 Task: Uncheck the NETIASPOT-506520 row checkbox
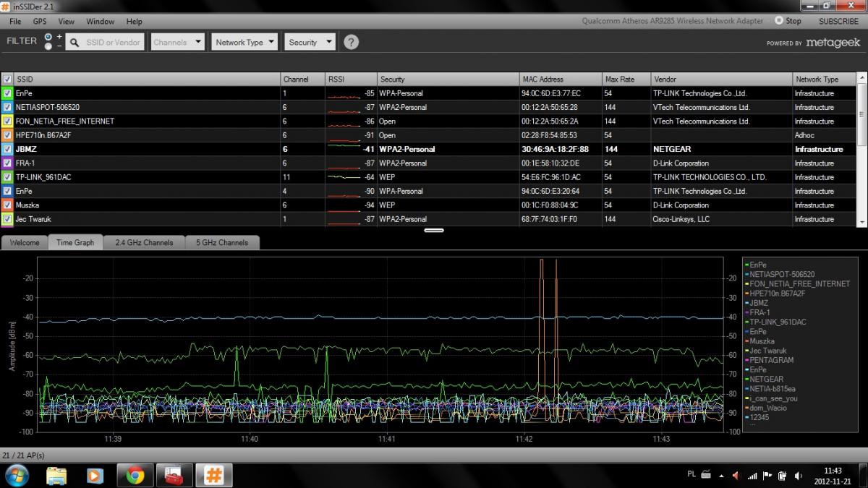pyautogui.click(x=7, y=107)
